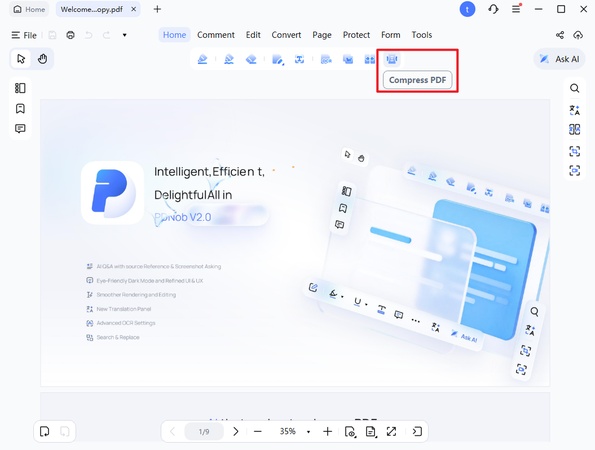Screen dimensions: 595x450
Task: Select the Eraser tool
Action: [251, 59]
